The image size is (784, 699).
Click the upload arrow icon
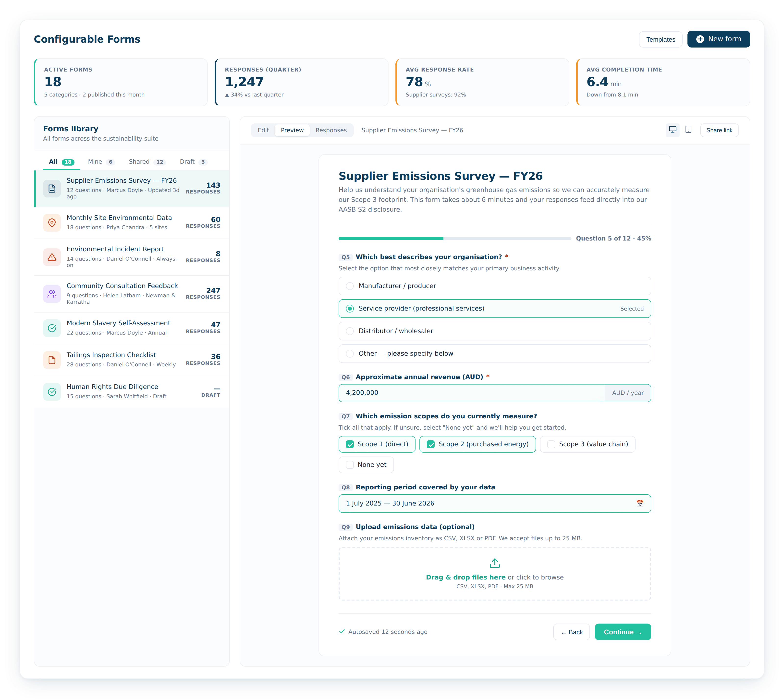pos(495,563)
